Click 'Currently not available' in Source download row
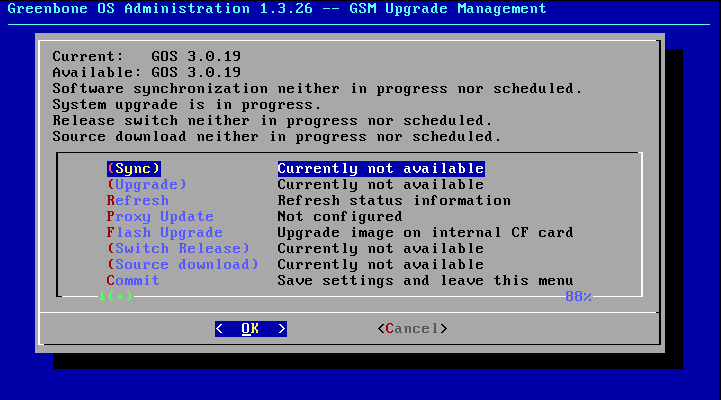This screenshot has height=400, width=721. click(x=381, y=265)
